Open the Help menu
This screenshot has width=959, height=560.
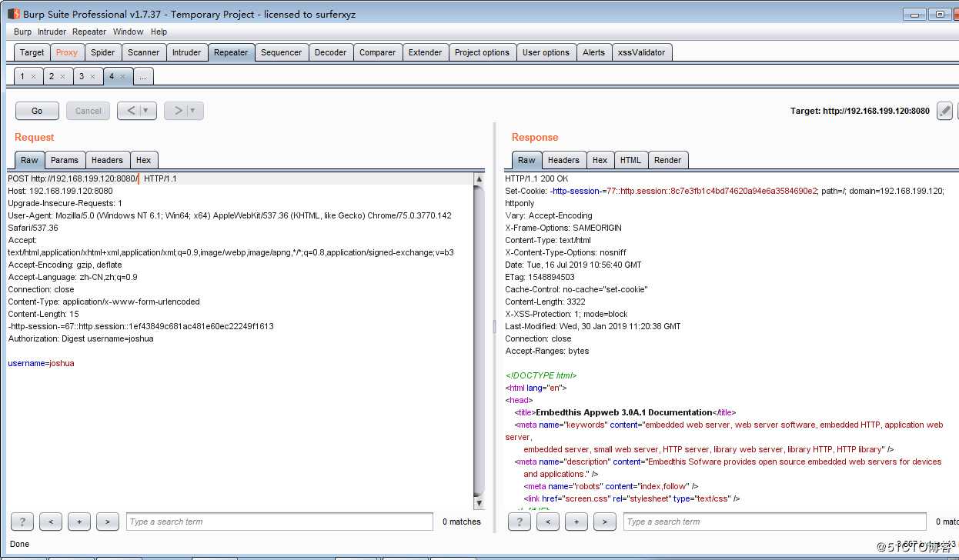coord(159,32)
